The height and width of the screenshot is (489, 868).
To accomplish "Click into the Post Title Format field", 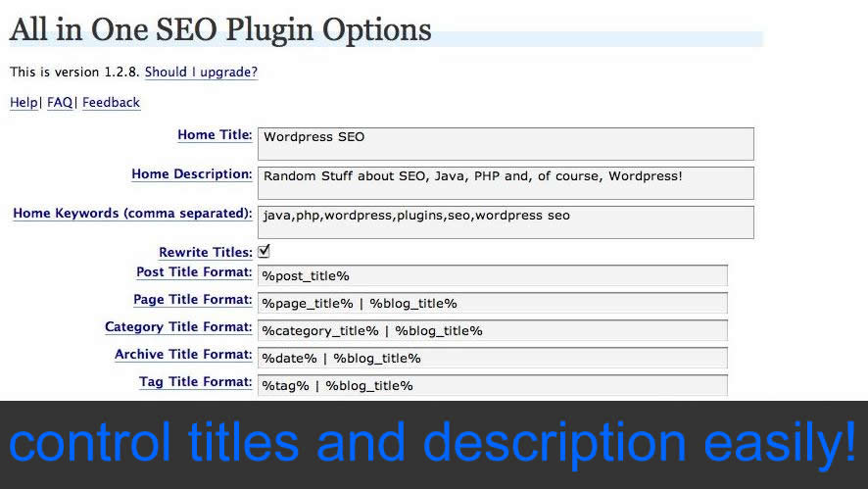I will coord(492,276).
